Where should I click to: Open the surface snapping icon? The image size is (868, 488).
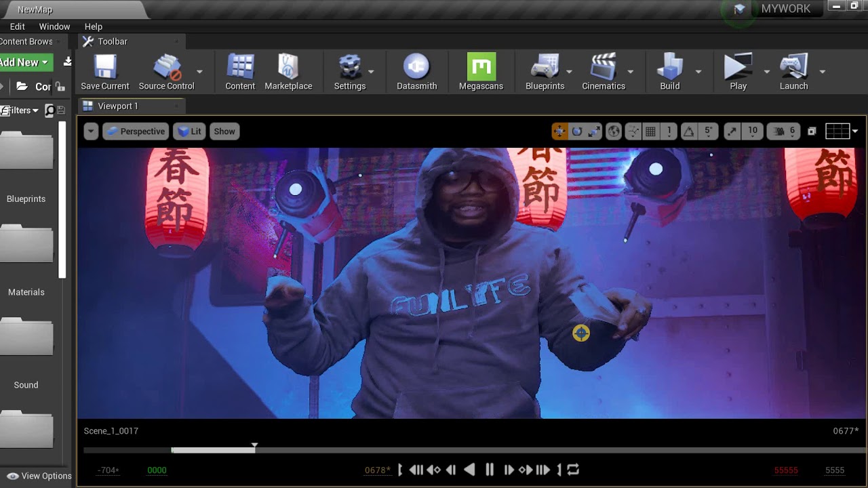(633, 131)
